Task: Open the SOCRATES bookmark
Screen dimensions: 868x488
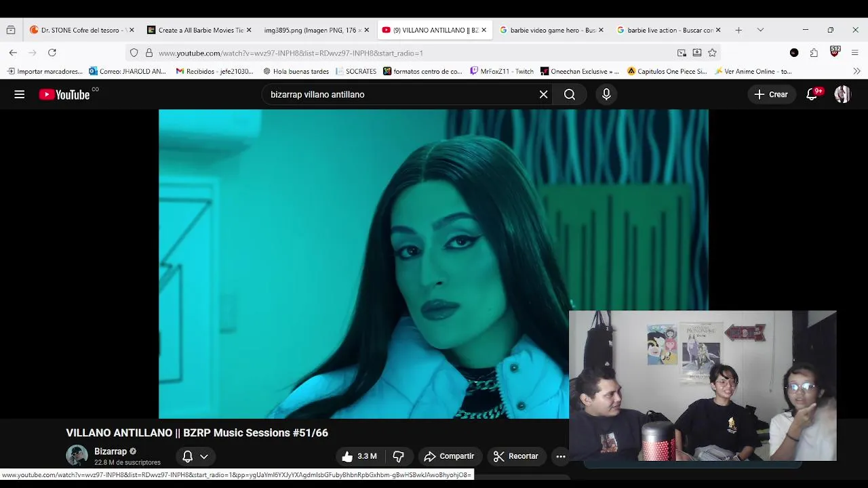Action: (x=356, y=71)
